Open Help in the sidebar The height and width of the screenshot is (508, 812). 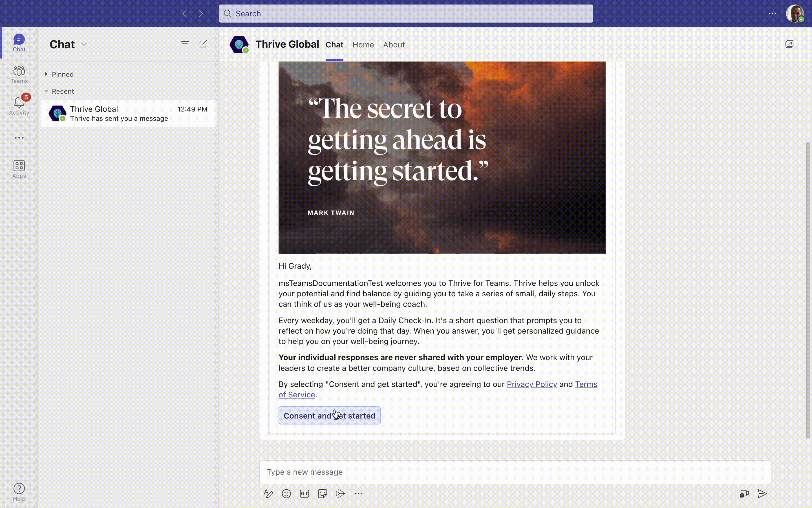19,492
